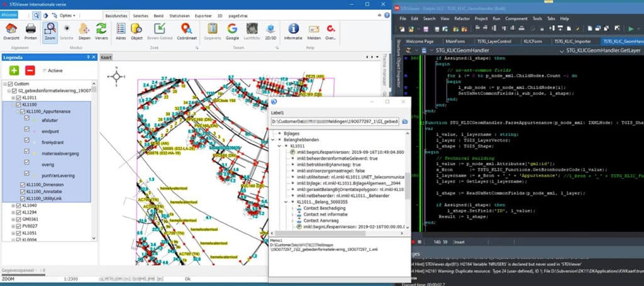The width and height of the screenshot is (644, 286).
Task: Expand the KL1294 legend node
Action: pos(13,212)
